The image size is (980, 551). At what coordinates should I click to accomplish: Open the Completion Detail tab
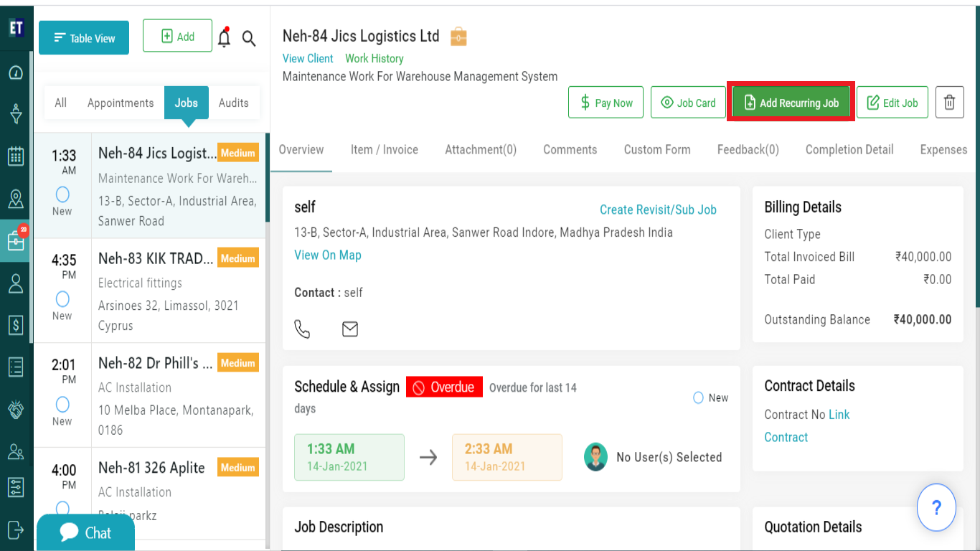(849, 149)
